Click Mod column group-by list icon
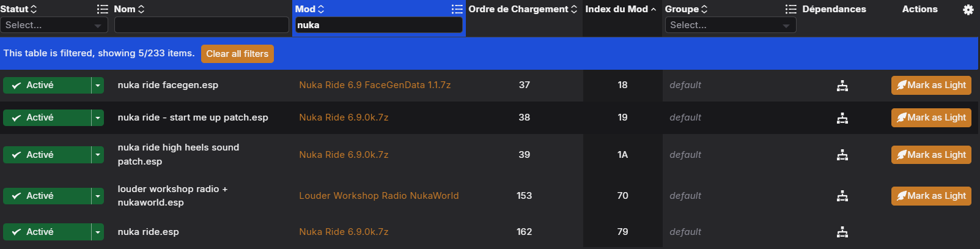Screen dimensions: 980x249 tap(457, 9)
